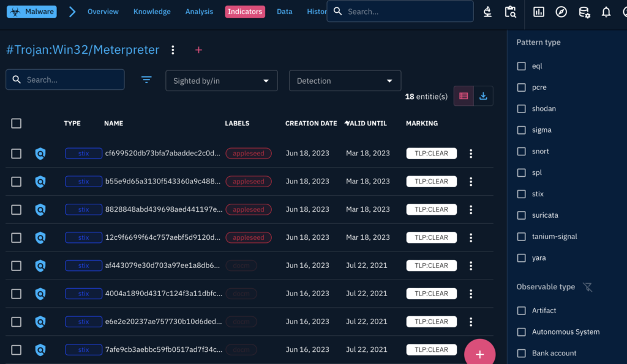This screenshot has height=364, width=627.
Task: Export the indicators with the download icon
Action: pos(483,96)
